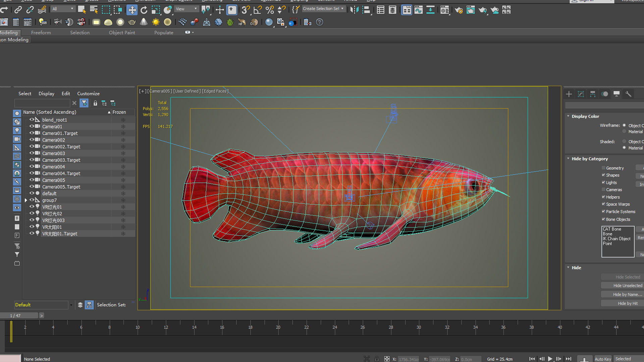This screenshot has height=362, width=644.
Task: Open the scene explorer Display menu
Action: point(46,94)
